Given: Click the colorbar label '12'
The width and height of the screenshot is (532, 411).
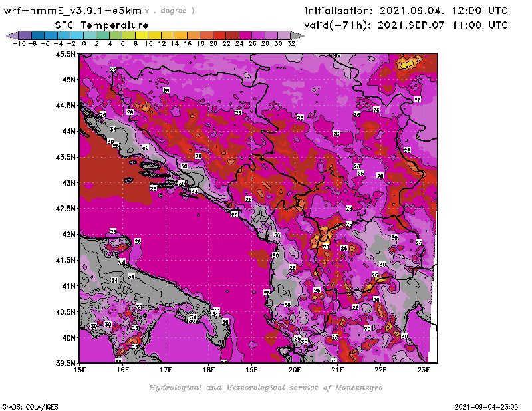Looking at the screenshot, I should [162, 43].
